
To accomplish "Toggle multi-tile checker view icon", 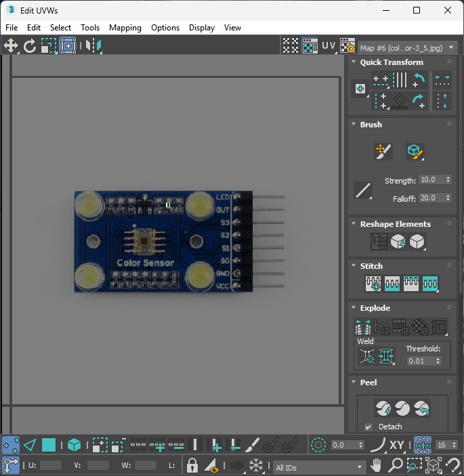I will (x=291, y=46).
